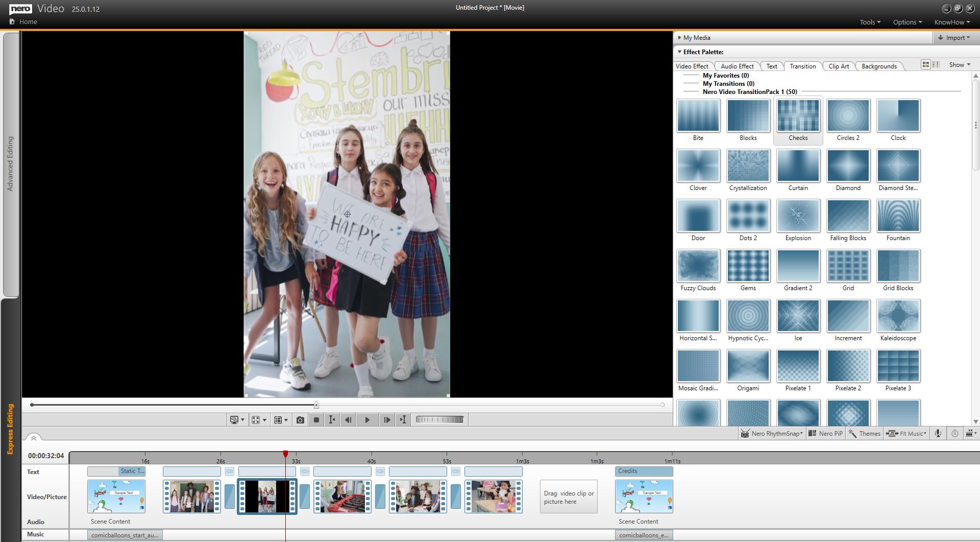Viewport: 980px width, 542px height.
Task: Select the Origami transition
Action: [x=748, y=371]
